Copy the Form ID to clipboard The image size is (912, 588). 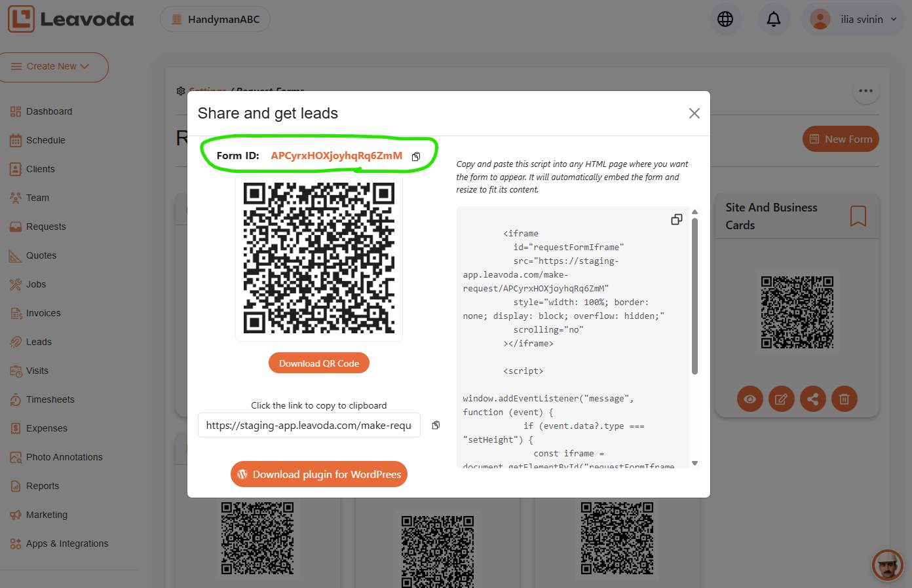(x=416, y=156)
